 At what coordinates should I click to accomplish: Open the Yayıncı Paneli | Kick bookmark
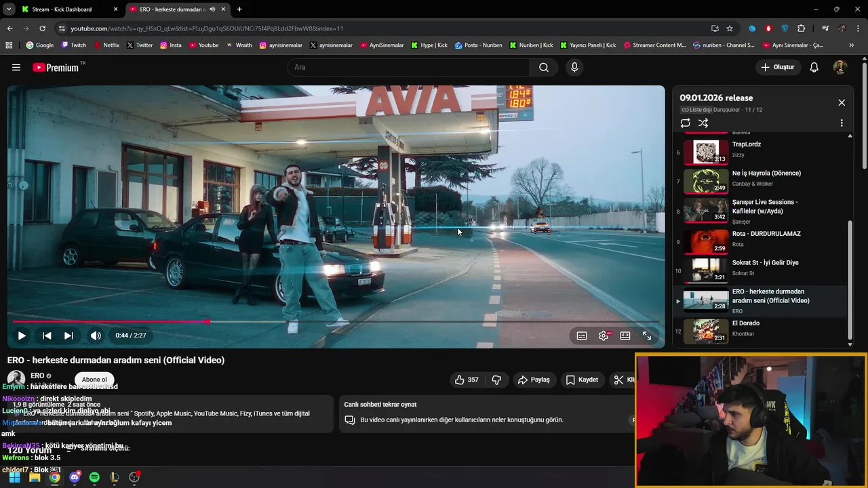[x=587, y=45]
